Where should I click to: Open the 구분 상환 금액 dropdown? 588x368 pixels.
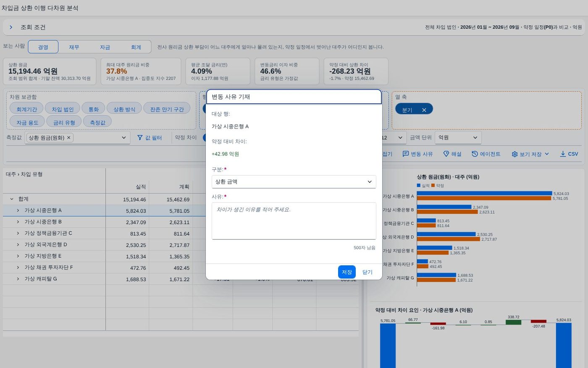click(x=294, y=182)
